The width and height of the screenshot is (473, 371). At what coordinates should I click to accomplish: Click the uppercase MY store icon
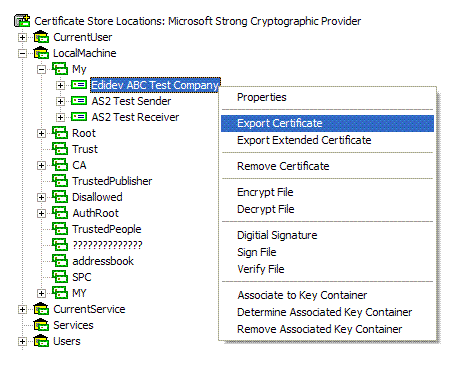(60, 293)
